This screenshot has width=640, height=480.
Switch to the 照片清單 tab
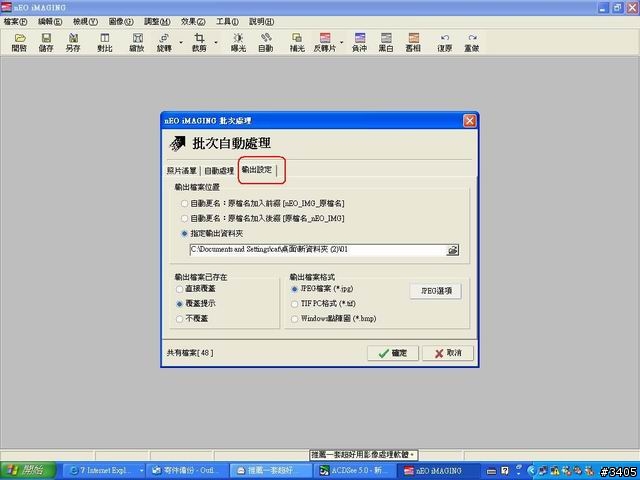tap(182, 171)
